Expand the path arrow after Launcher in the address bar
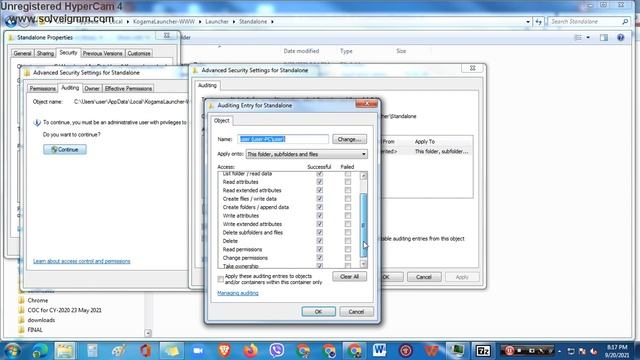The height and width of the screenshot is (360, 640). point(234,22)
